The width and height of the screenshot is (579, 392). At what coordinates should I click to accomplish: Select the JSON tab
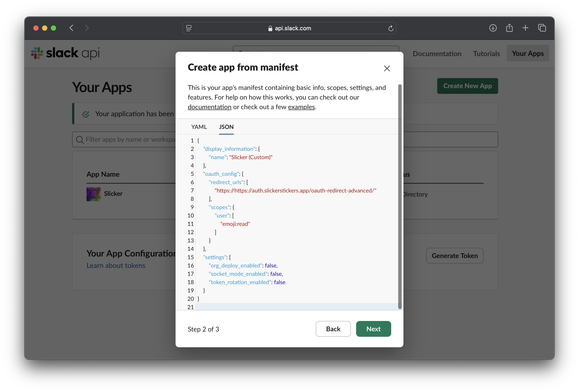click(226, 127)
